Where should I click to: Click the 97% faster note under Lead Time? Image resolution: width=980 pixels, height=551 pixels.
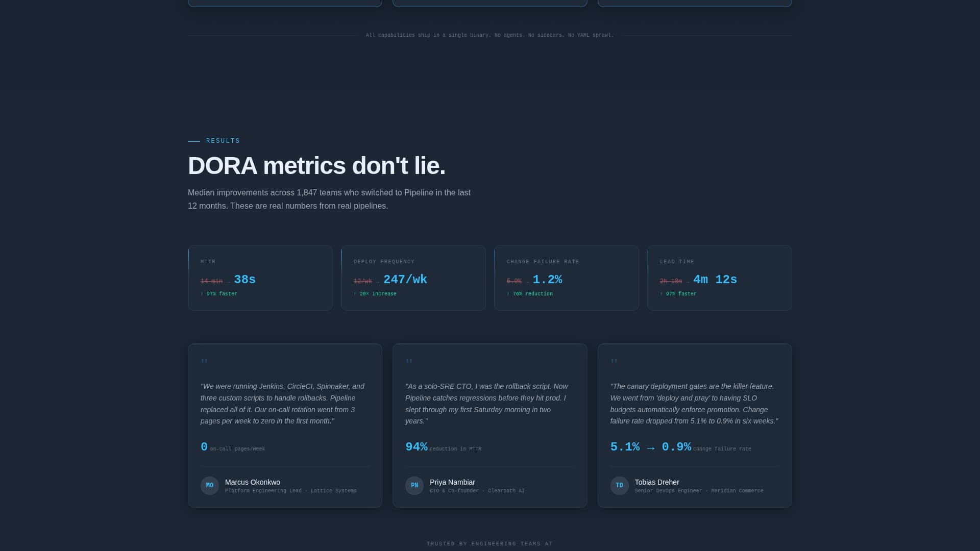coord(678,294)
